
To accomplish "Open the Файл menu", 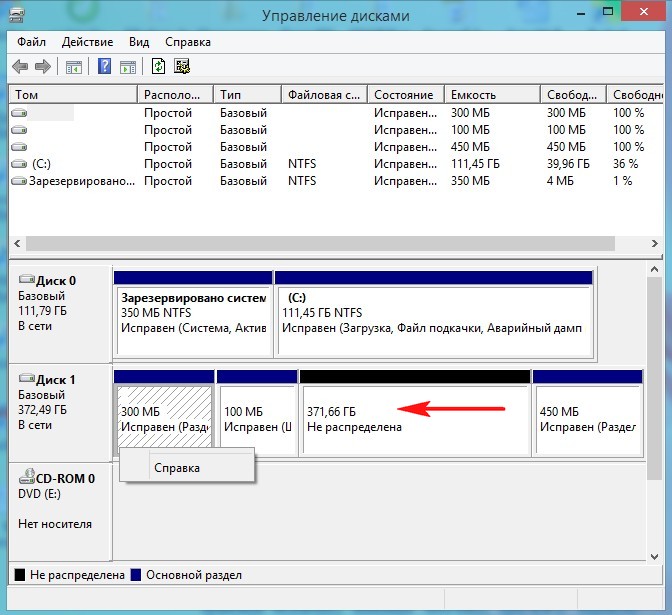I will pos(31,42).
